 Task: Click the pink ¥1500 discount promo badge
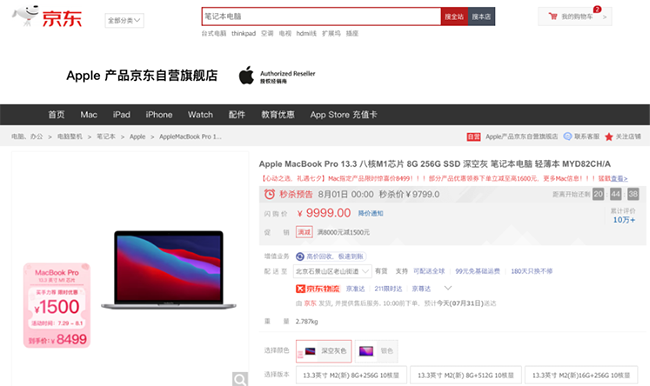click(x=57, y=305)
